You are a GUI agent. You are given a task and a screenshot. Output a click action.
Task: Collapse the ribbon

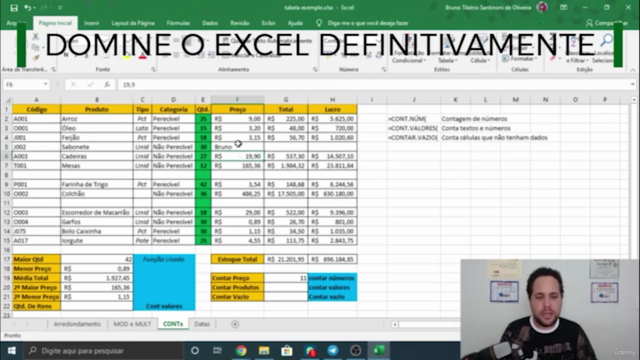(632, 70)
